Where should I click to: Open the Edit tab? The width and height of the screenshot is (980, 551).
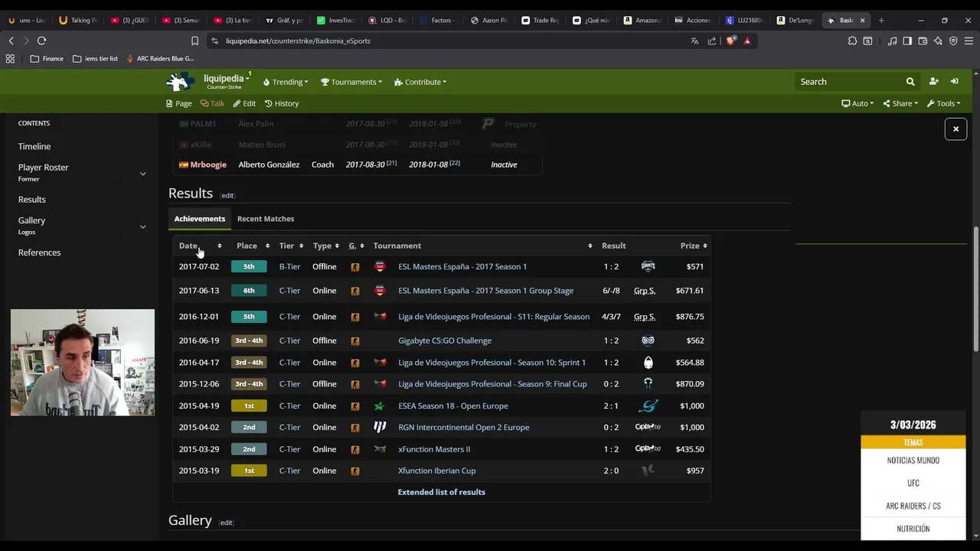coord(244,103)
